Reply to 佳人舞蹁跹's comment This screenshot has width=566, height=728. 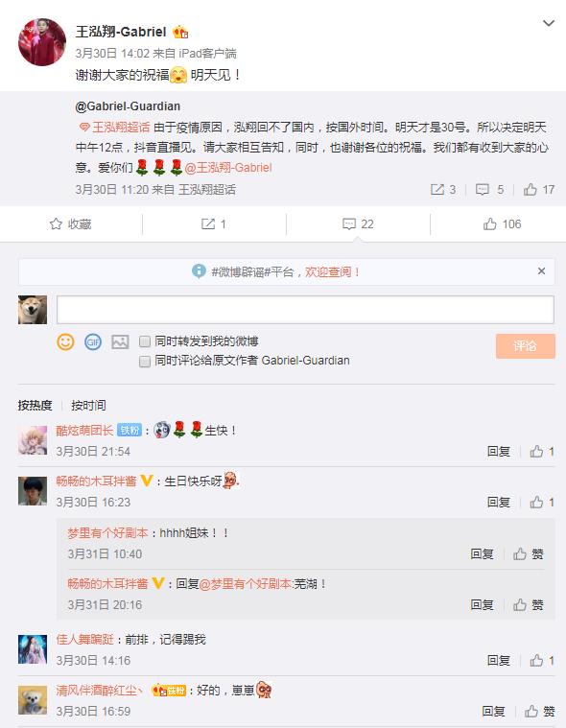point(498,660)
